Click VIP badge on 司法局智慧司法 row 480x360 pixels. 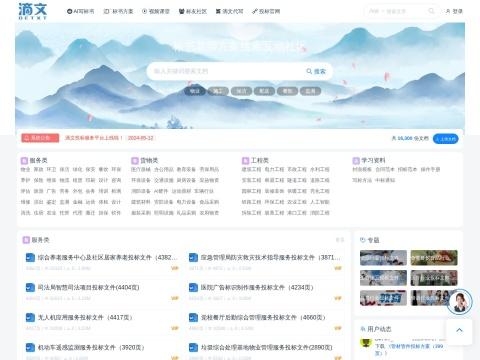175,298
